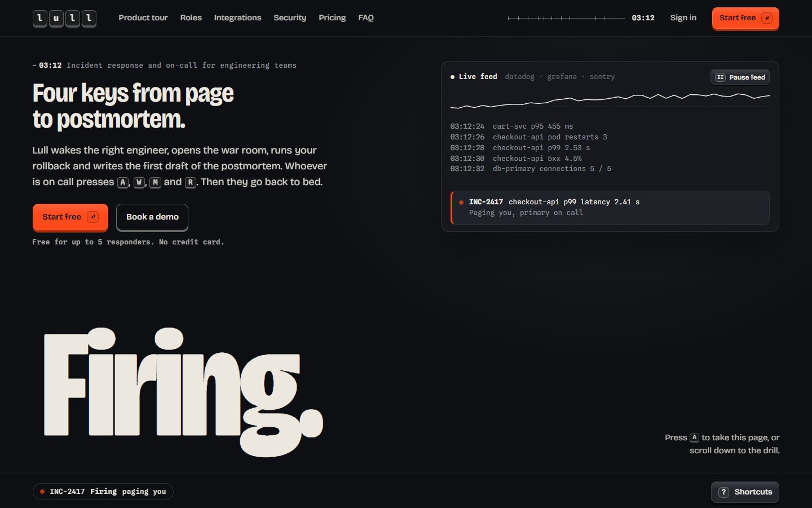This screenshot has width=812, height=508.
Task: Select the sentry source label
Action: [602, 77]
